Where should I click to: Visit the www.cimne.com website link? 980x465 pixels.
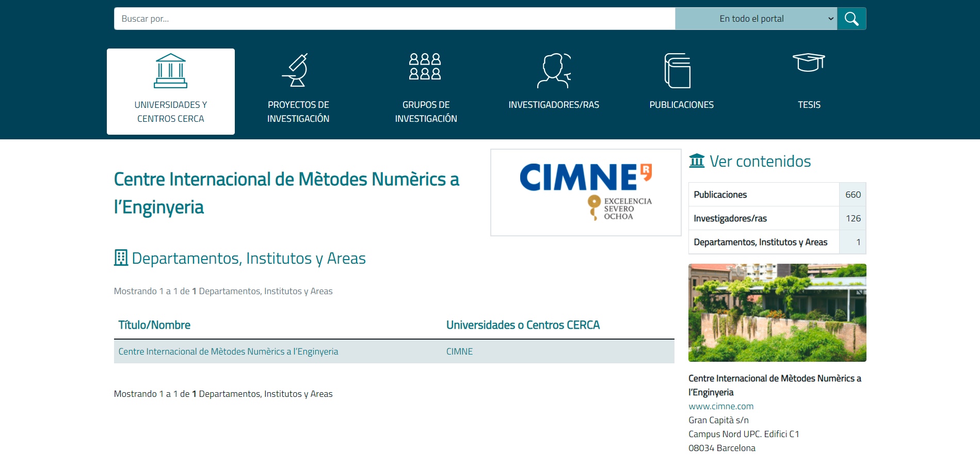pyautogui.click(x=721, y=406)
